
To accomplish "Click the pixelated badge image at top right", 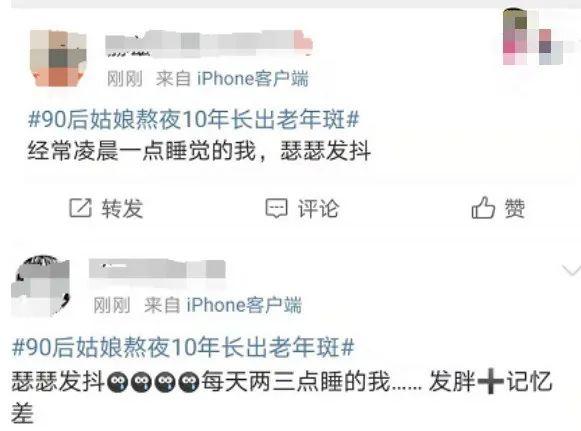I will point(533,37).
